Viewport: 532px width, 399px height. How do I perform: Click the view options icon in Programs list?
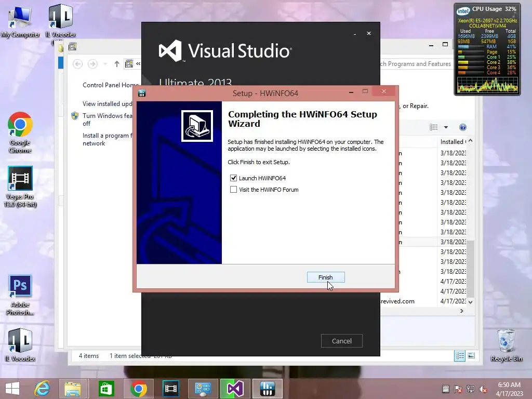tap(434, 127)
